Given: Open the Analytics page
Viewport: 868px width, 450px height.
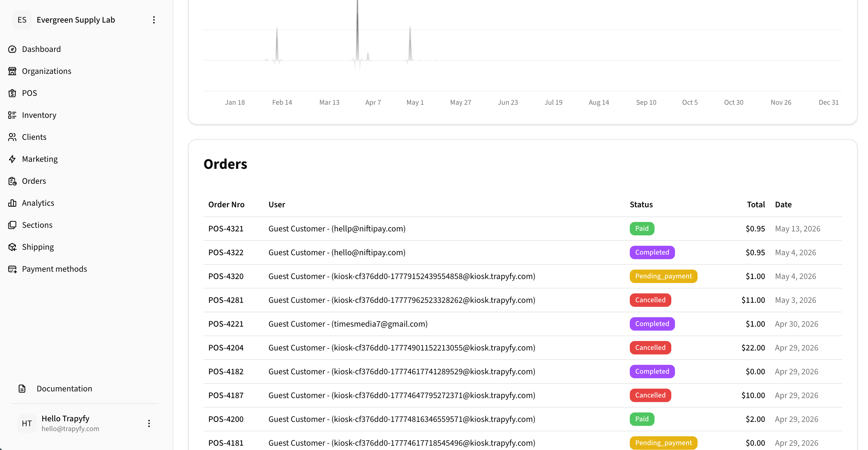Looking at the screenshot, I should coord(38,203).
